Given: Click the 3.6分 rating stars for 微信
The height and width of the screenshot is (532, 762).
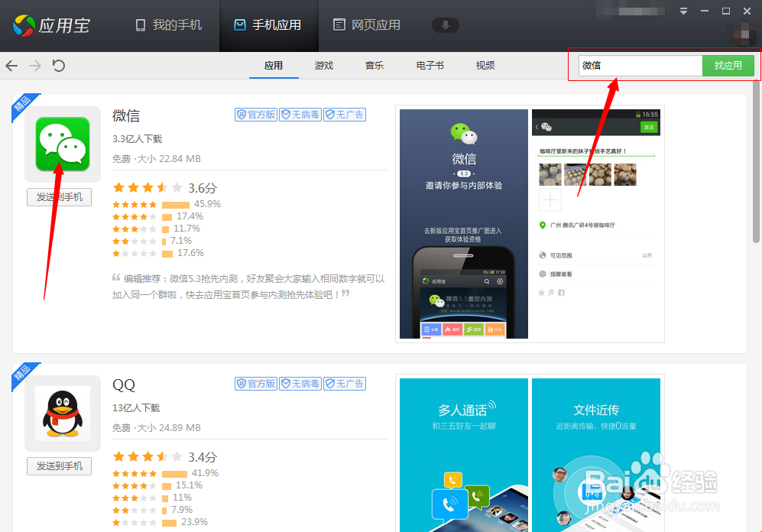Looking at the screenshot, I should coord(148,187).
